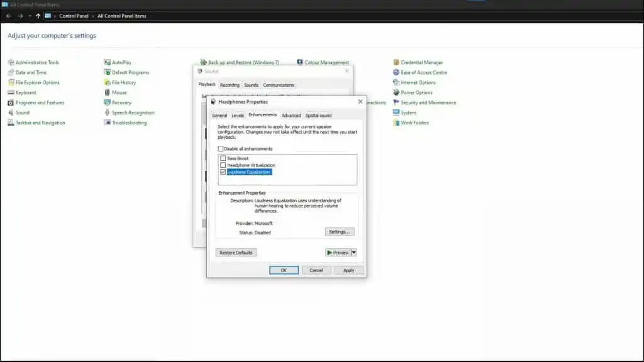Image resolution: width=644 pixels, height=362 pixels.
Task: Open File Explorer Options icon
Action: [11, 82]
